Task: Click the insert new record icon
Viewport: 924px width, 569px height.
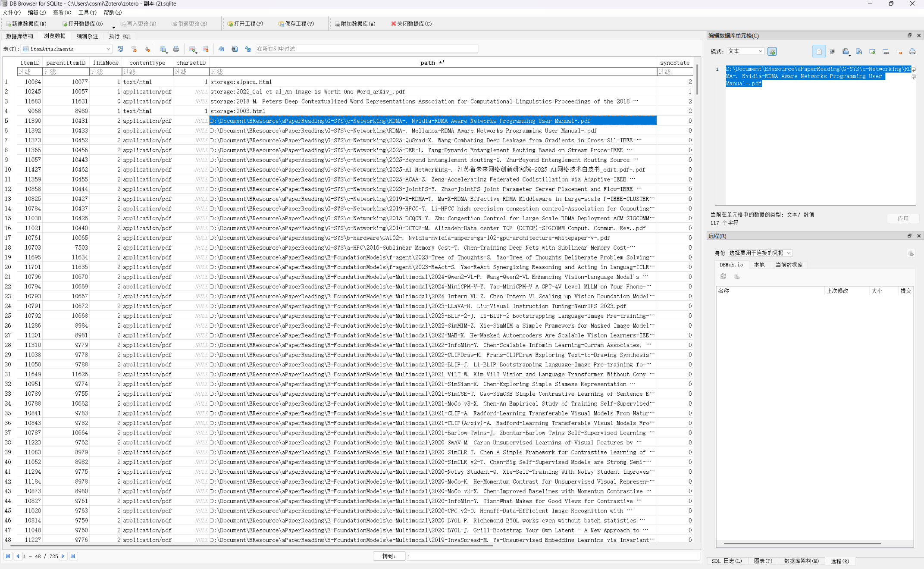Action: (192, 49)
